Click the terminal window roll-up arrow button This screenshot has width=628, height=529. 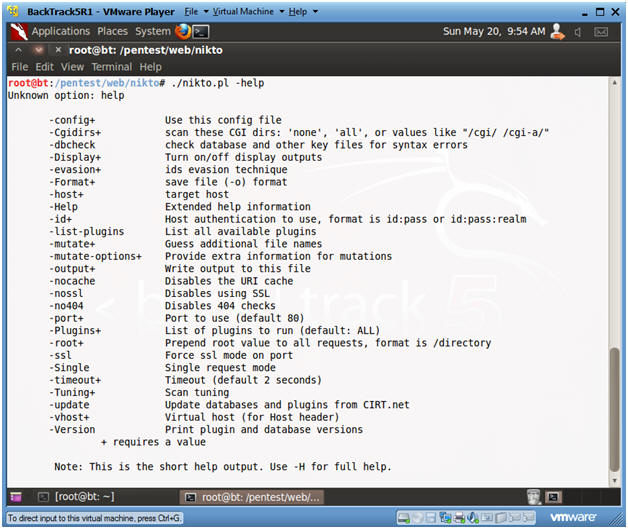pyautogui.click(x=18, y=50)
